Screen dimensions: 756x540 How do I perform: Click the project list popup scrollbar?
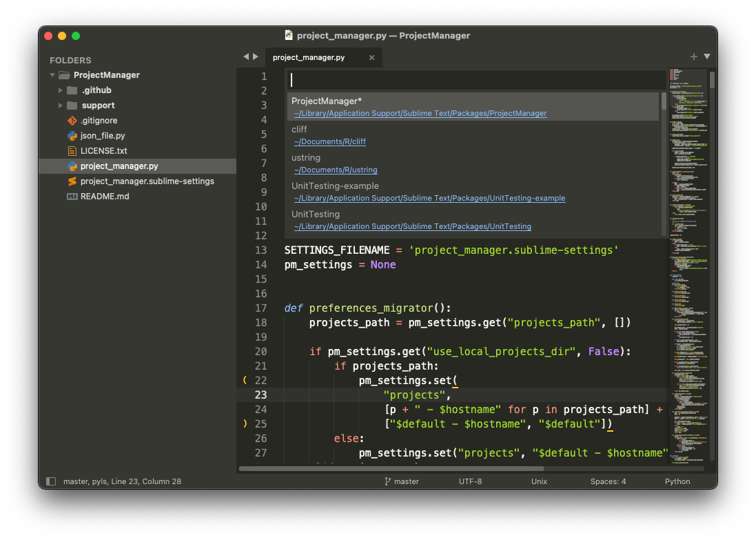(664, 101)
